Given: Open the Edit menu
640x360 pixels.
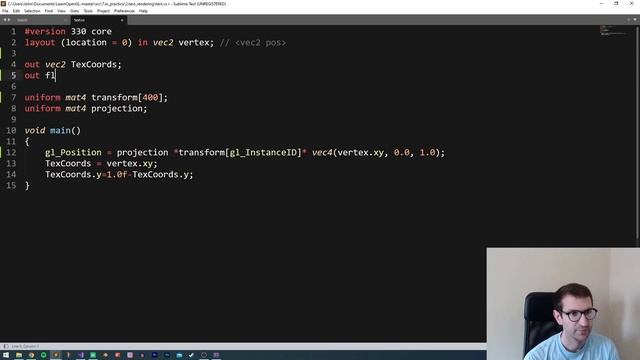Looking at the screenshot, I should (x=16, y=11).
